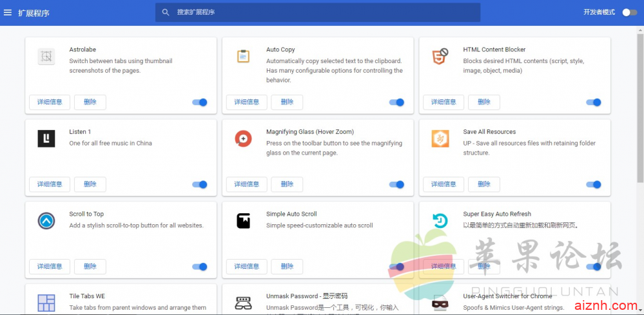View details of Simple Auto Scroll
Image resolution: width=644 pixels, height=315 pixels.
coord(246,267)
